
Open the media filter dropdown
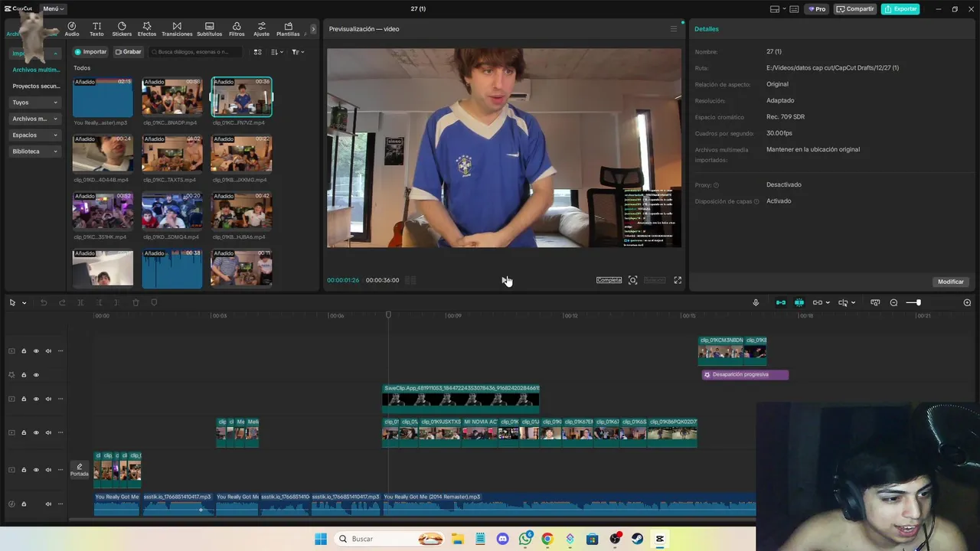297,52
